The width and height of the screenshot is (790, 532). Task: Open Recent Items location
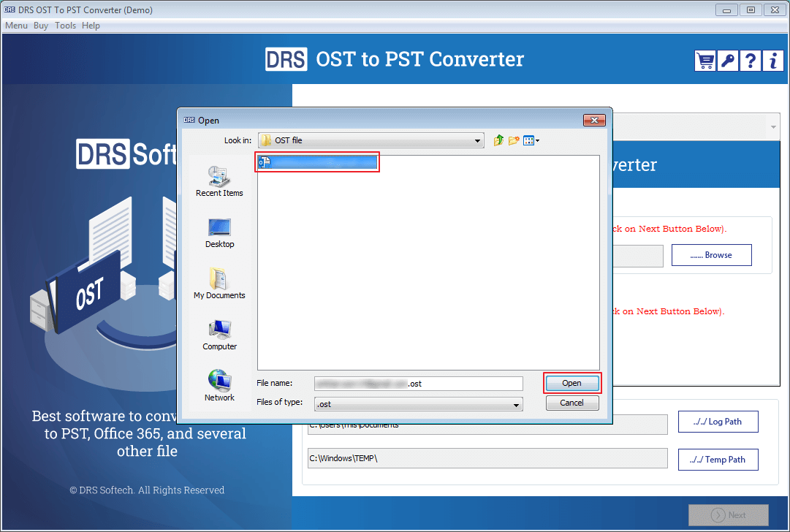click(219, 181)
